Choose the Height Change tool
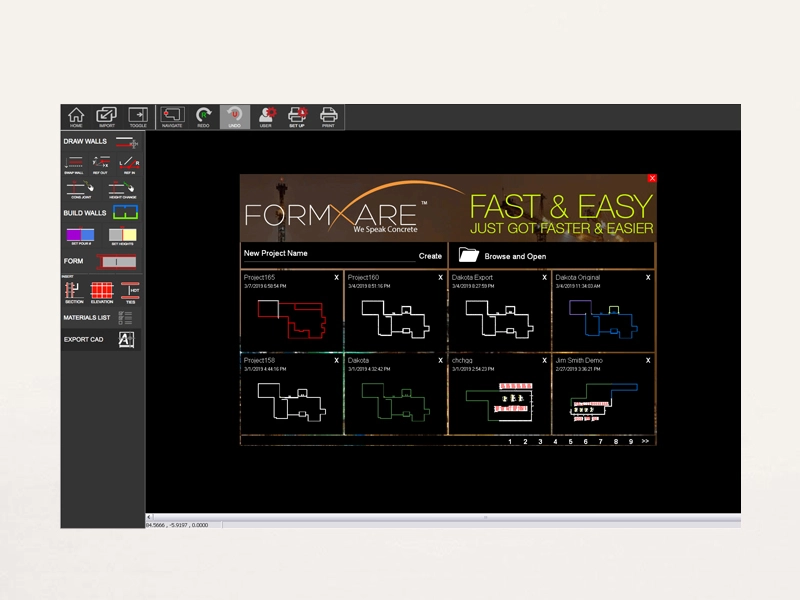This screenshot has width=800, height=600. pyautogui.click(x=122, y=189)
